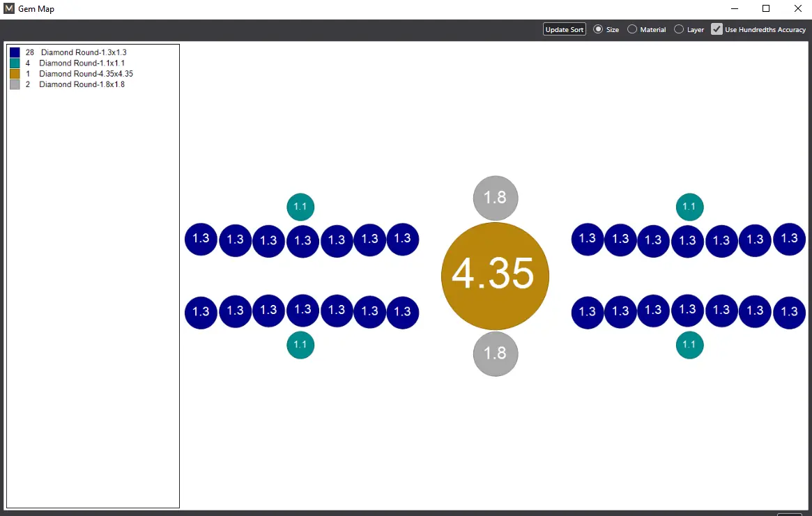Click the teal legend color swatch
This screenshot has width=812, height=516.
15,63
